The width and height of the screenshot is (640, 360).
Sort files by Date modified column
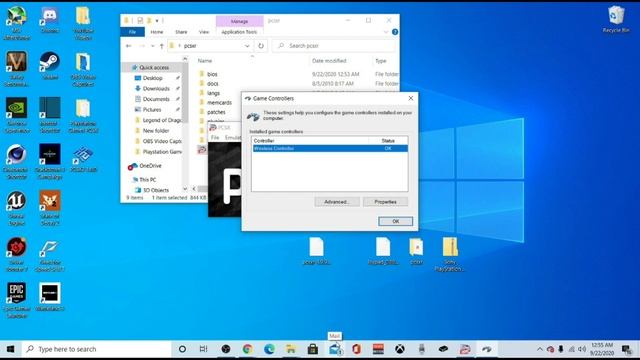(329, 61)
